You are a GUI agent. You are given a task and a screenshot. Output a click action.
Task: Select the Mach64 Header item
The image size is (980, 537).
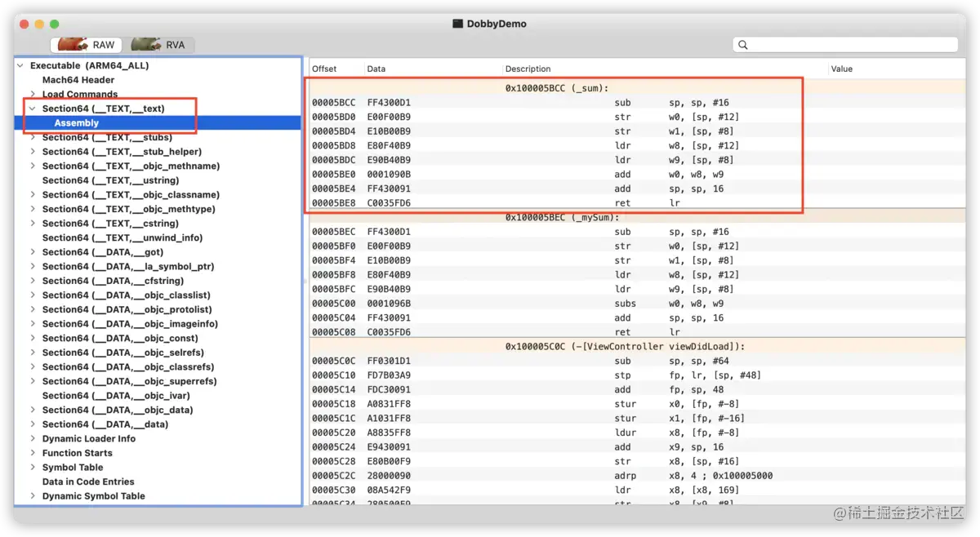tap(78, 80)
